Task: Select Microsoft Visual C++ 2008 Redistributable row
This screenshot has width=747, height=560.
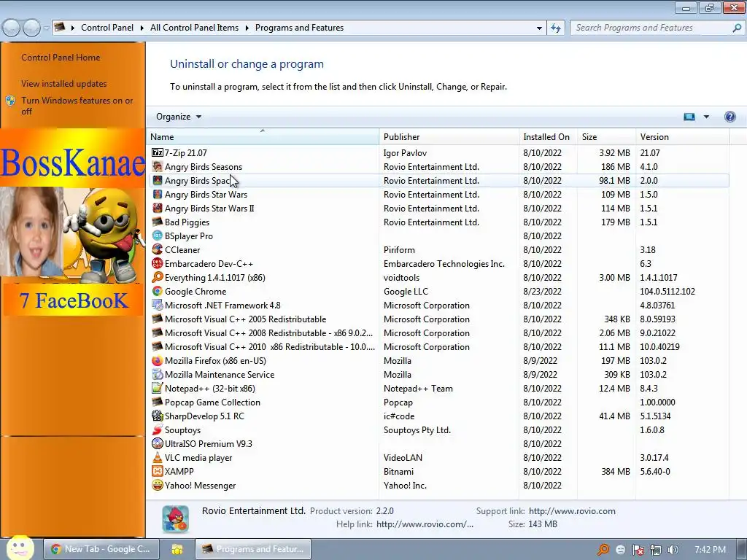Action: pos(438,332)
